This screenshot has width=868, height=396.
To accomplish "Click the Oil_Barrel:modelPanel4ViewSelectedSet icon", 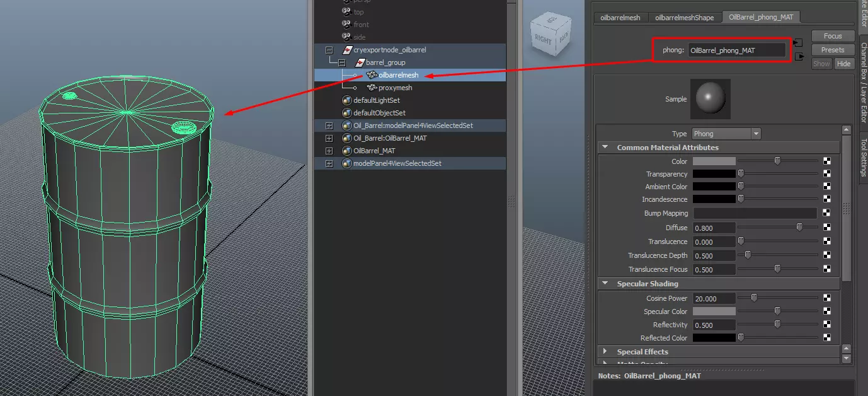I will click(346, 125).
